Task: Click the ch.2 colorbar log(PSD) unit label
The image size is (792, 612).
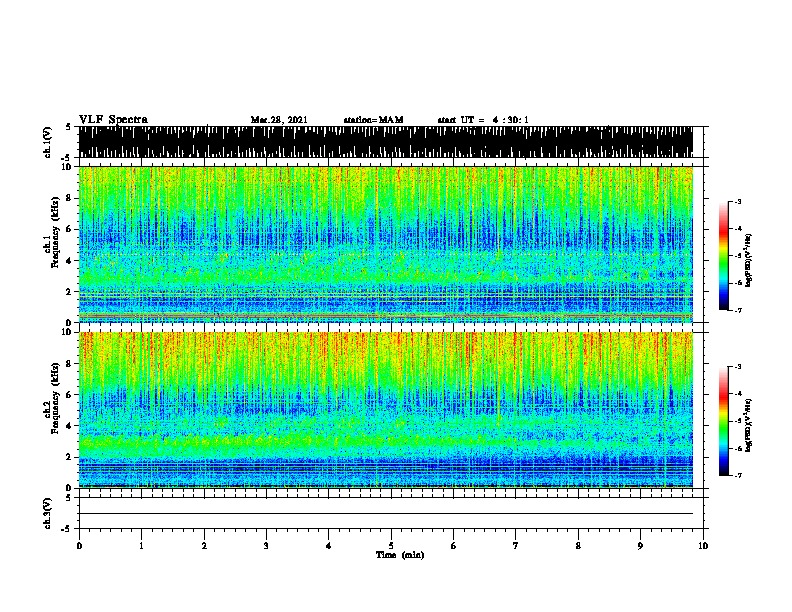Action: (749, 425)
